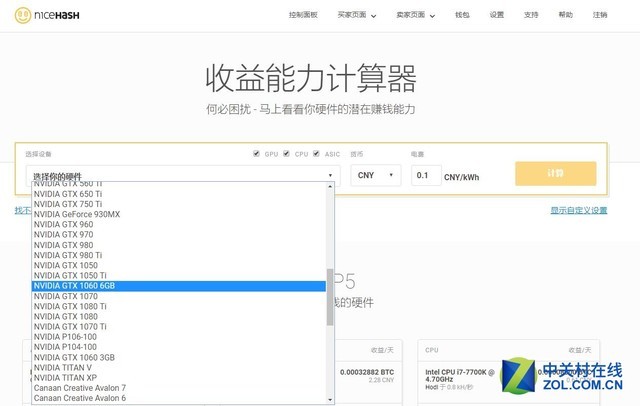
Task: Pick NVIDIA P104-100 from list
Action: (x=179, y=347)
